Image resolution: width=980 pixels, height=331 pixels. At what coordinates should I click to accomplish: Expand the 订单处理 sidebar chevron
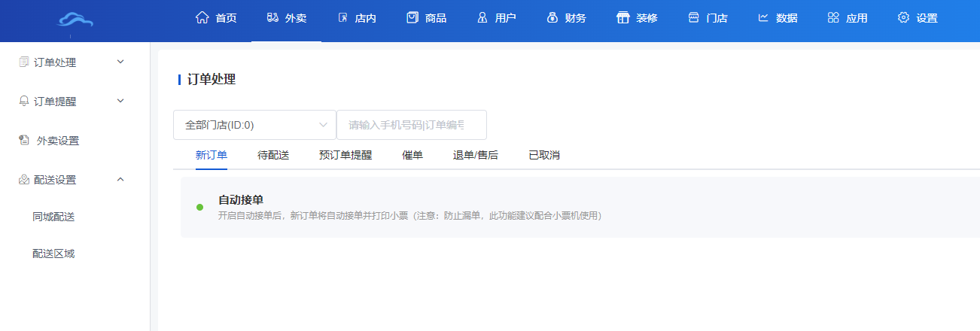[120, 62]
